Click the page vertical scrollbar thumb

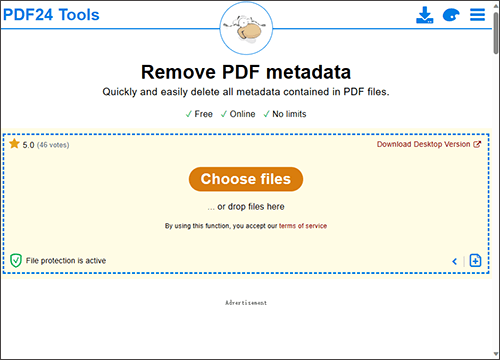click(x=496, y=32)
